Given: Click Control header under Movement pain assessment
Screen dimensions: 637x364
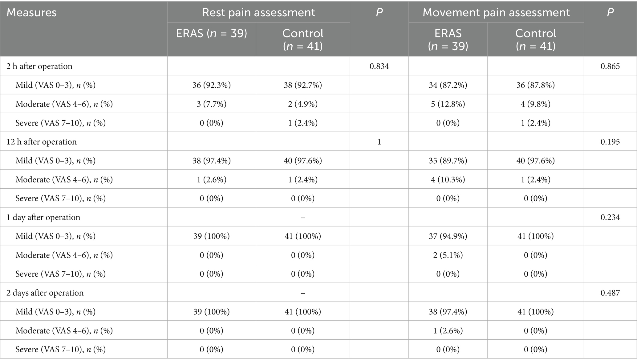Looking at the screenshot, I should pos(536,39).
